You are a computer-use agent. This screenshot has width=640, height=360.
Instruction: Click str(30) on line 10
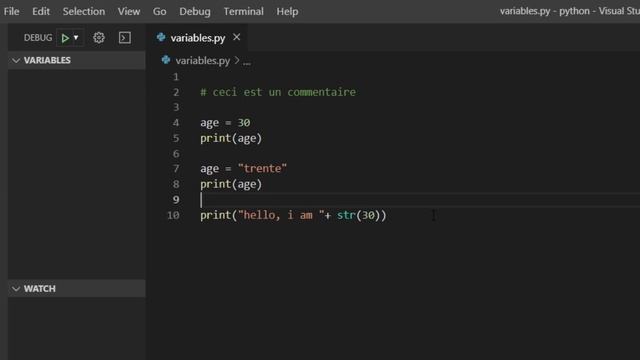click(358, 215)
